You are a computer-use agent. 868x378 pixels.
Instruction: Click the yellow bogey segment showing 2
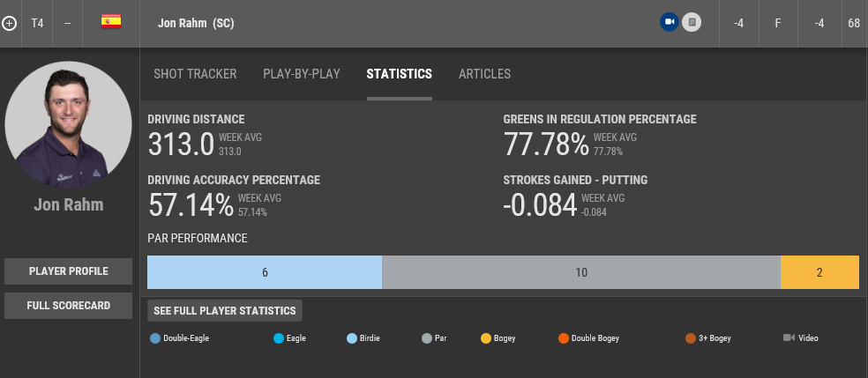[819, 272]
